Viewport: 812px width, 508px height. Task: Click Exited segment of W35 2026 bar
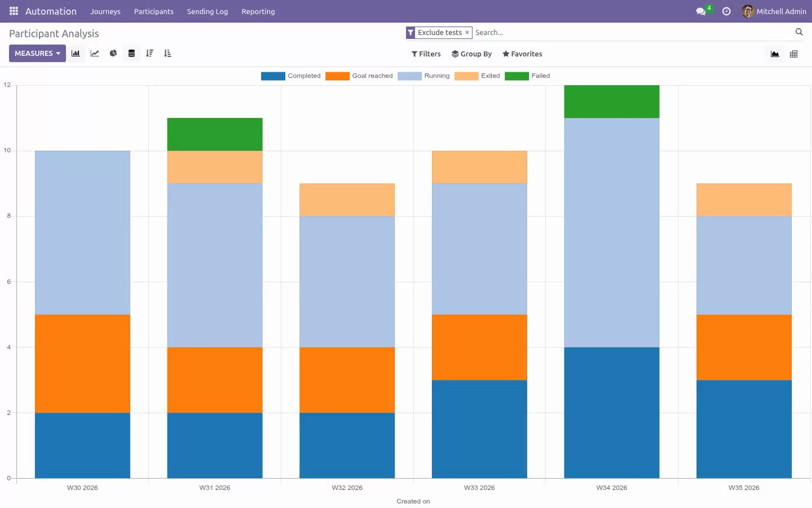click(x=744, y=200)
